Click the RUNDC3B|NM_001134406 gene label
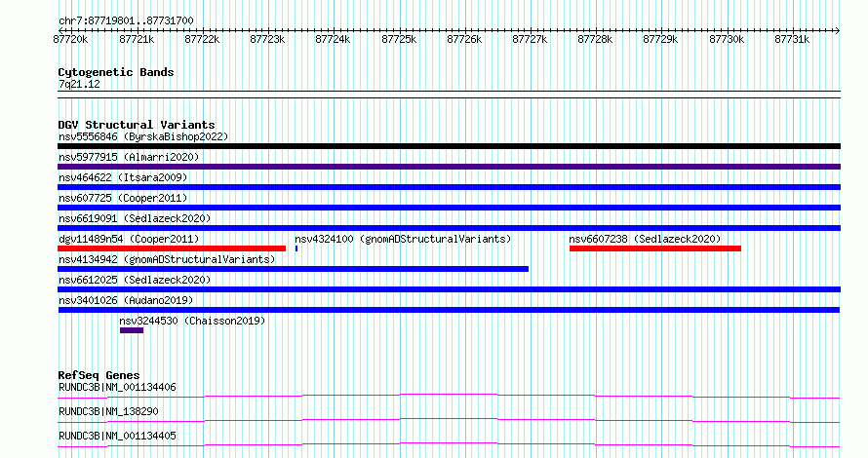The image size is (868, 458). pos(117,387)
